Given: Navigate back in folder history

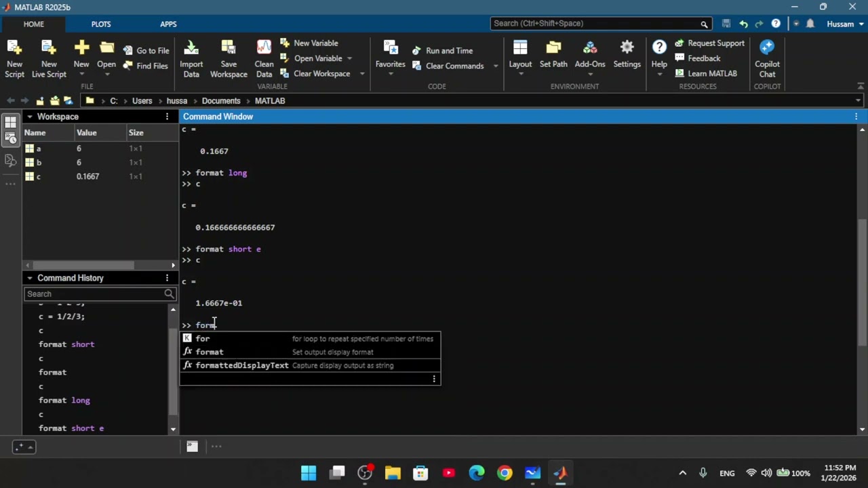Looking at the screenshot, I should pyautogui.click(x=10, y=100).
